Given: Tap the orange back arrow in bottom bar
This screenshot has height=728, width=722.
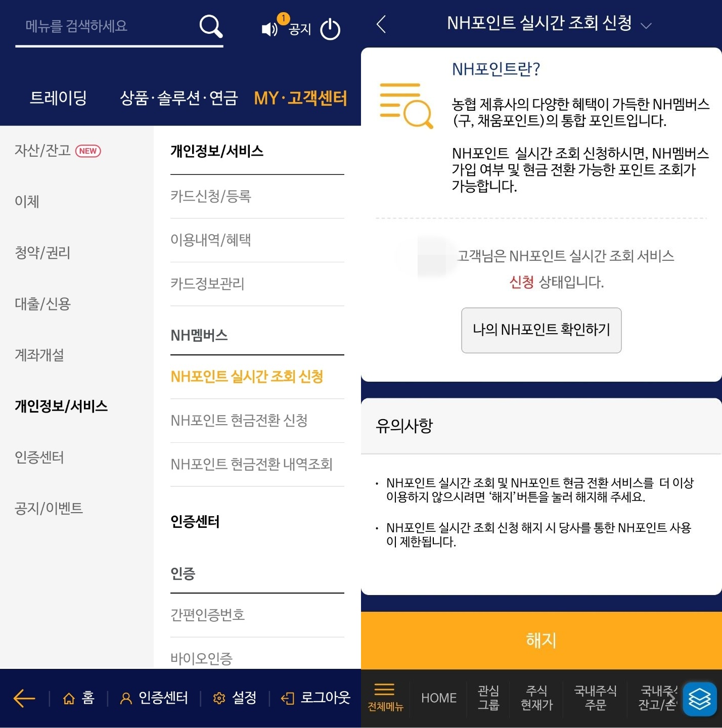Looking at the screenshot, I should [24, 698].
